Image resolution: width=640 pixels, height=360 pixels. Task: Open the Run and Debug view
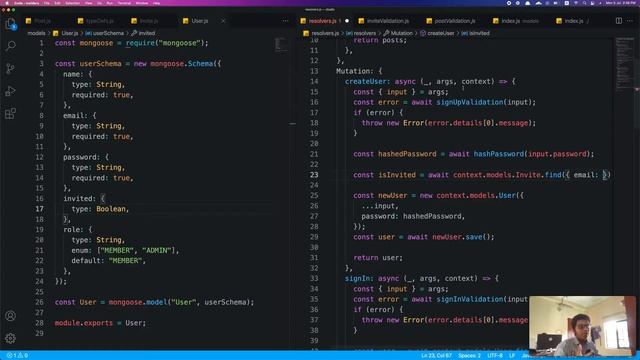click(x=11, y=91)
